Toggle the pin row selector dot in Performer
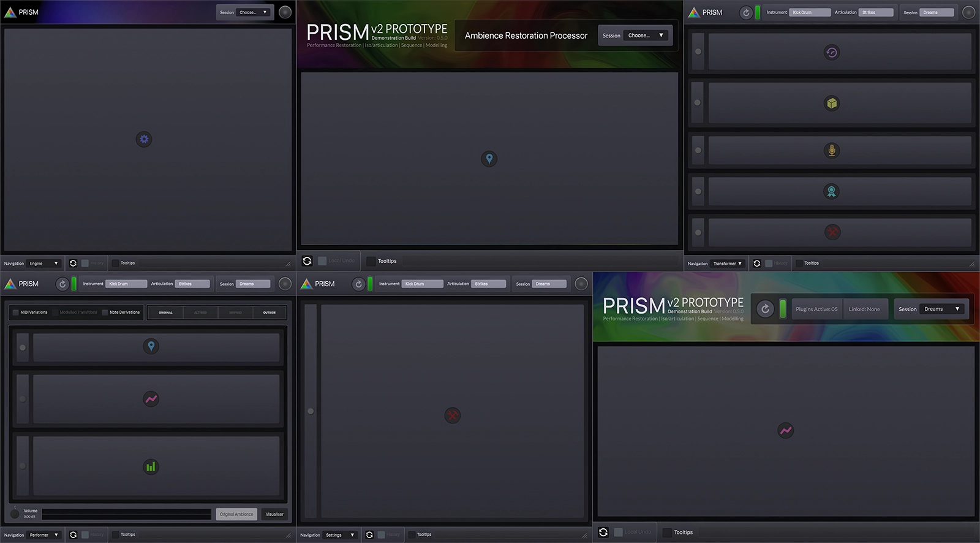The image size is (980, 543). point(23,347)
